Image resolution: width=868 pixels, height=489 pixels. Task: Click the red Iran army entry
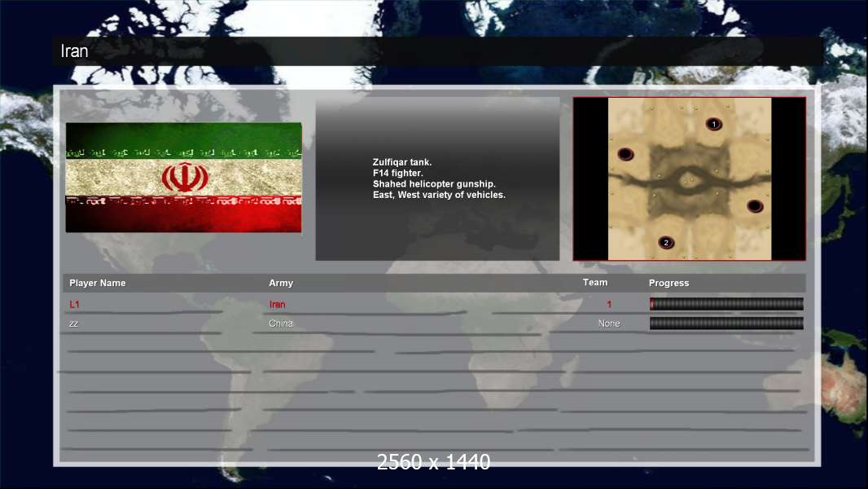(x=278, y=304)
